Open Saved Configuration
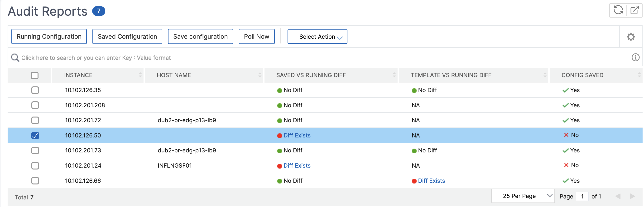The height and width of the screenshot is (207, 644). 127,37
